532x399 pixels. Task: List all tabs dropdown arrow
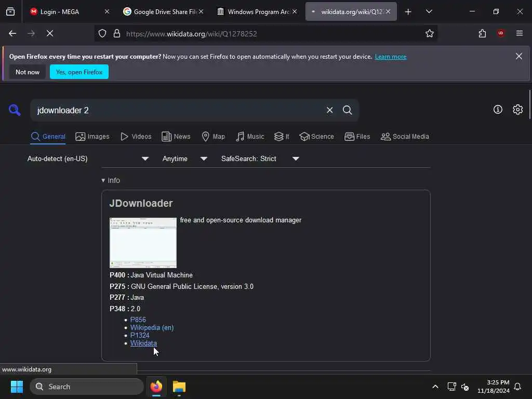click(x=429, y=12)
